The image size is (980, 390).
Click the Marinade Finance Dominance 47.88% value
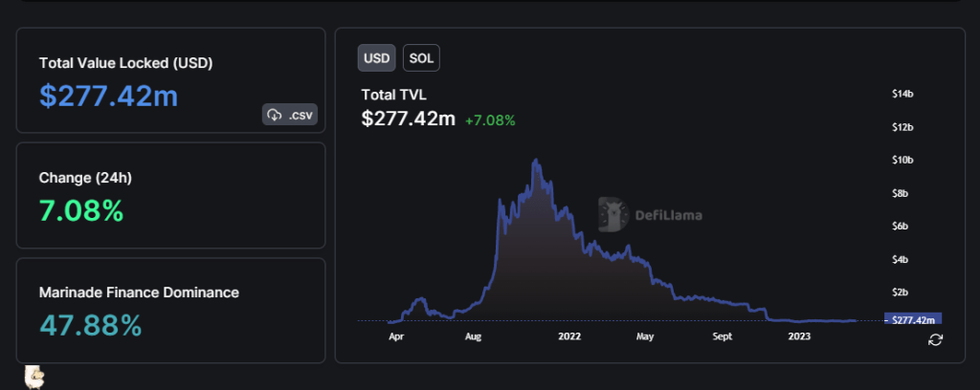[91, 325]
